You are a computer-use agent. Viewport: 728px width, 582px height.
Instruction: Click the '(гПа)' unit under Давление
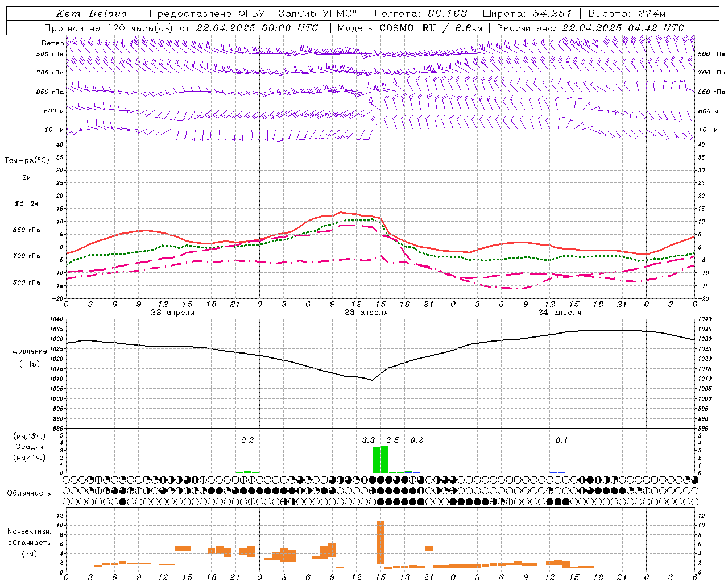click(30, 364)
